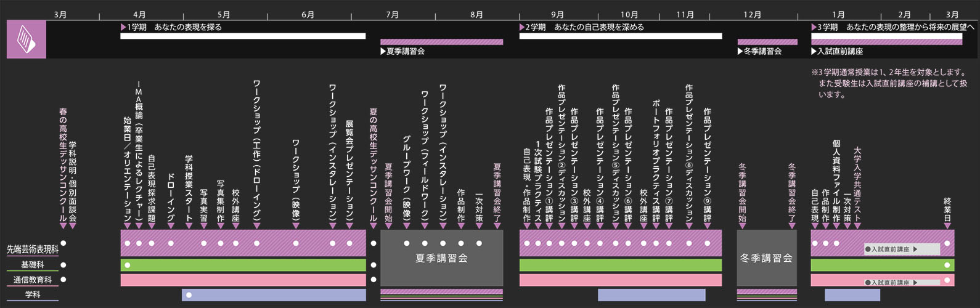Click the 作品プレゼンテーション⑨講評 label

(x=708, y=165)
